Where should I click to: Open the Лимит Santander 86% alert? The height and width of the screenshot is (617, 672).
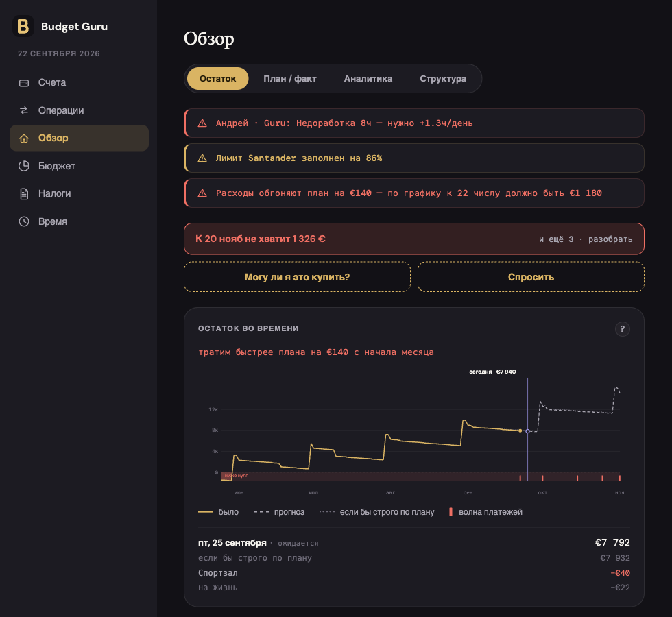[414, 158]
